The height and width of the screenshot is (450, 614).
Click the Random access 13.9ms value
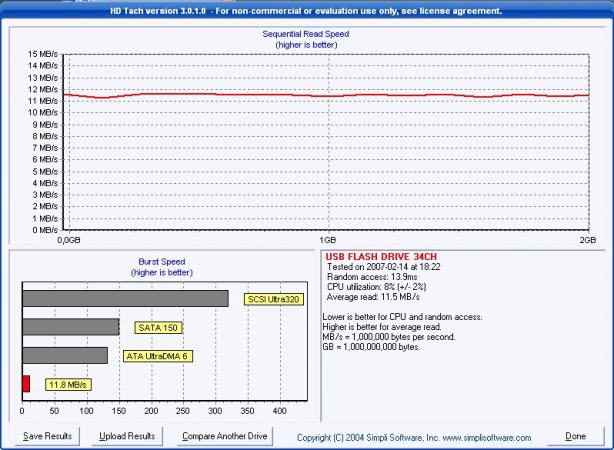[x=372, y=277]
